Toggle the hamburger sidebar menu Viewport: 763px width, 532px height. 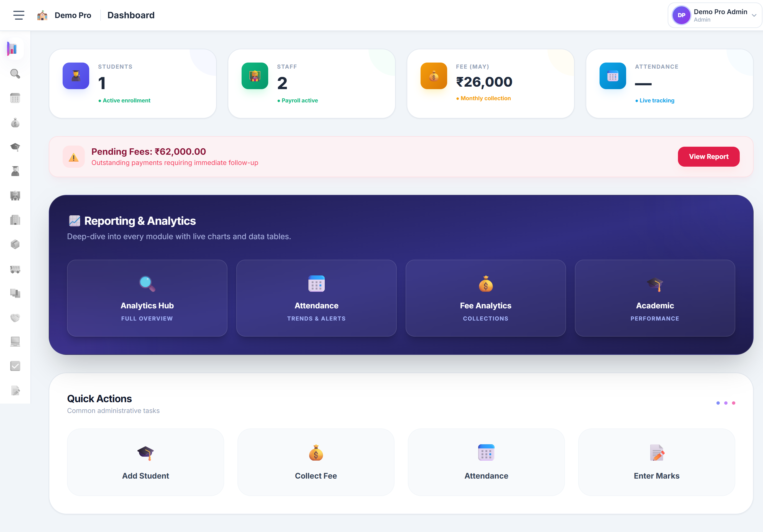(19, 15)
